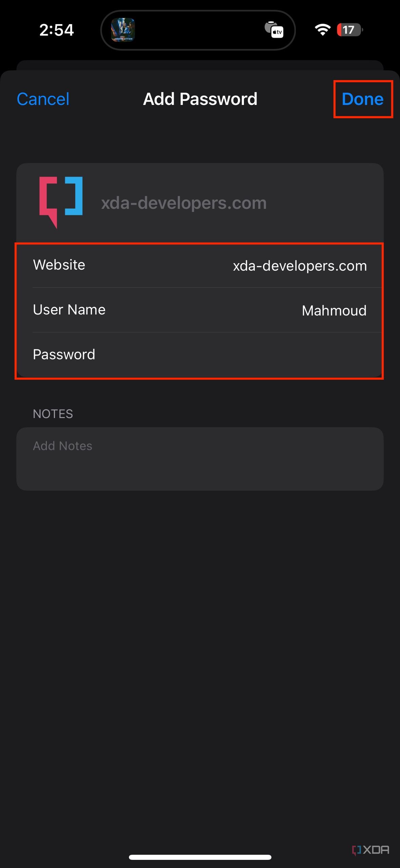Screen dimensions: 400x868
Task: Tap the empty Password field
Action: (237, 355)
